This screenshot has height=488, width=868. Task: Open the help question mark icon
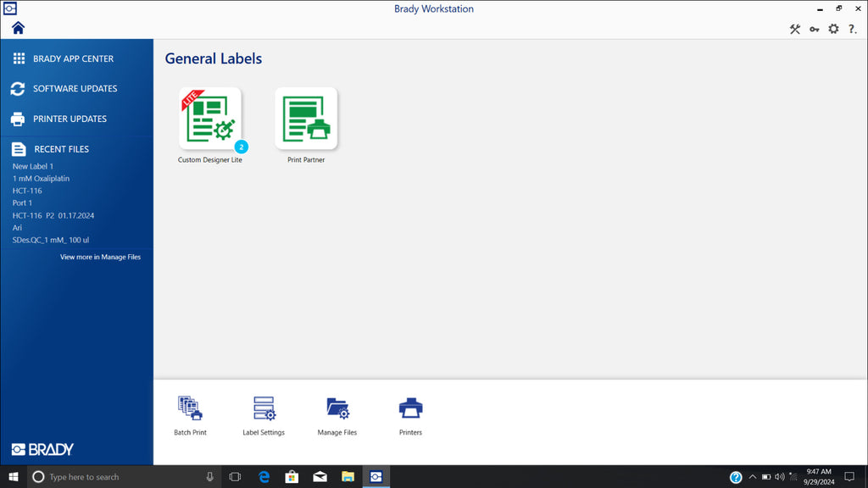[x=853, y=29]
